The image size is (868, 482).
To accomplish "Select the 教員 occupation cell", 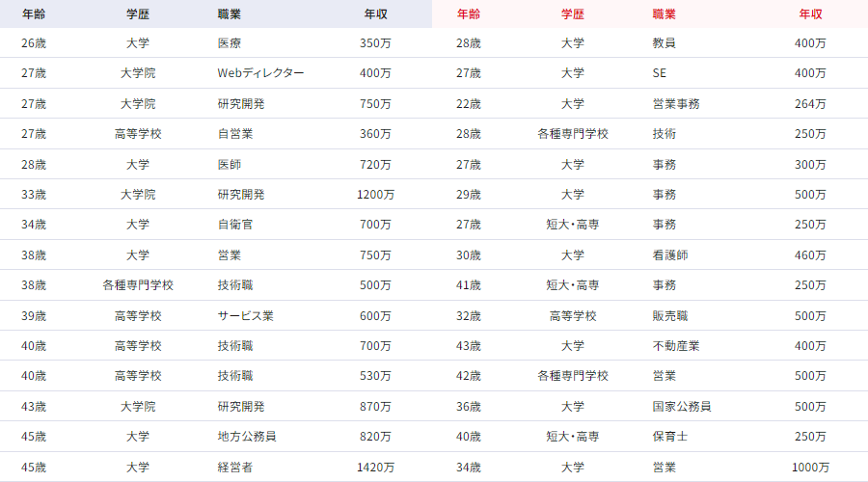I will [x=664, y=43].
